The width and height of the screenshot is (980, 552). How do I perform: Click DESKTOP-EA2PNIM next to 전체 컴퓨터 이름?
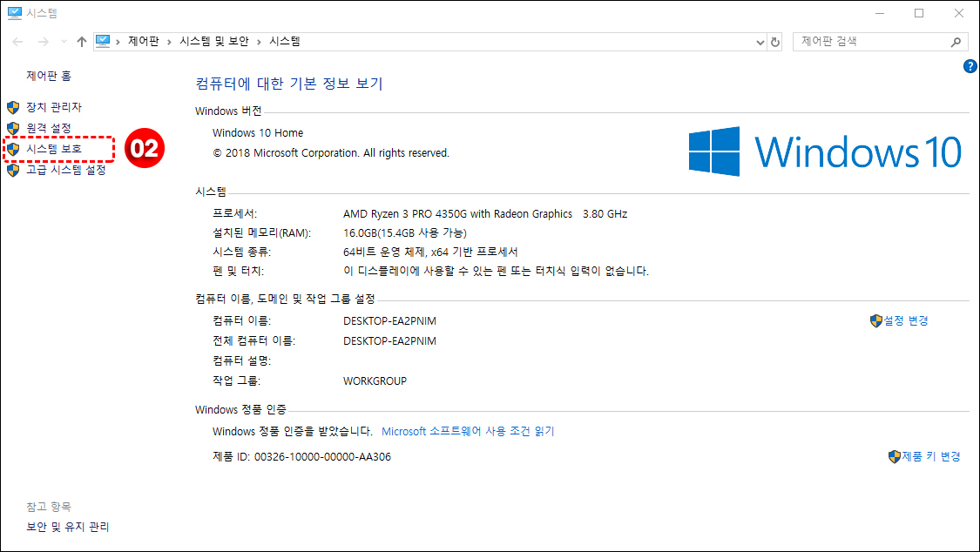point(389,341)
